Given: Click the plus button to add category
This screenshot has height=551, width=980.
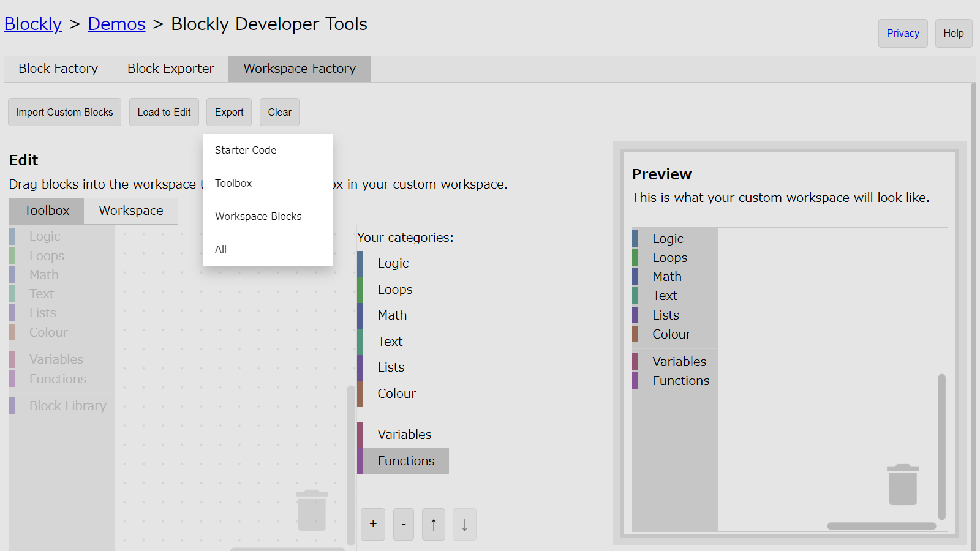Looking at the screenshot, I should [372, 524].
